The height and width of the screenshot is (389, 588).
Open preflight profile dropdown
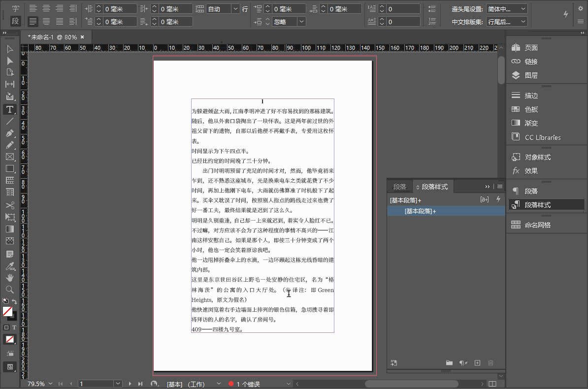219,384
